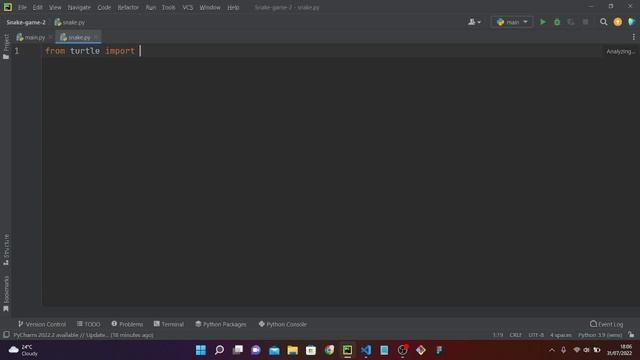Open Mail app from taskbar
The width and height of the screenshot is (640, 360).
[x=274, y=350]
